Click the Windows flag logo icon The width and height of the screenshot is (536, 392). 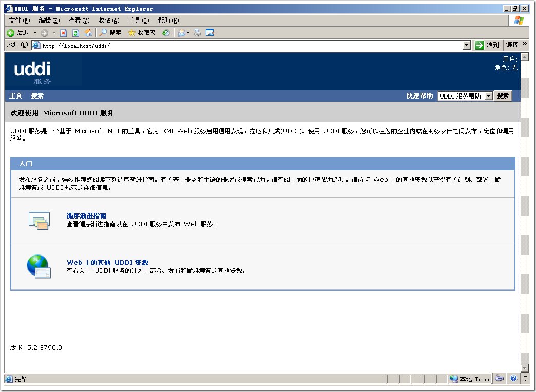pyautogui.click(x=519, y=21)
